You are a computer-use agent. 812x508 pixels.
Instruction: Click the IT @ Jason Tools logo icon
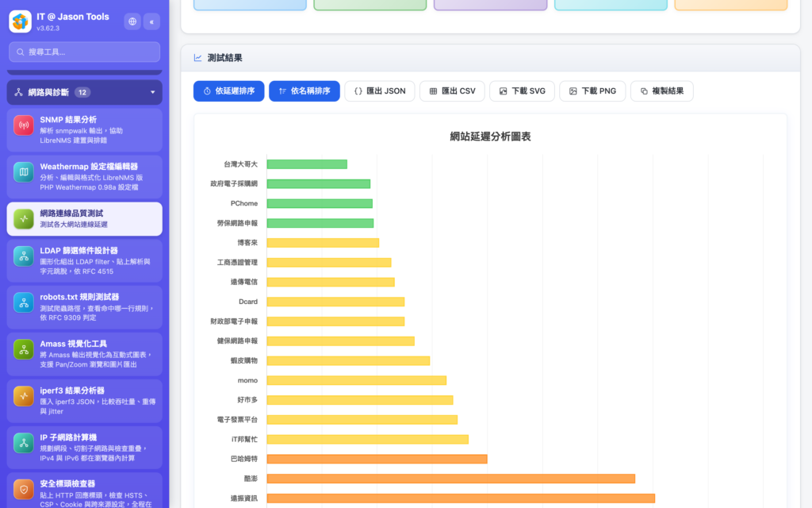[20, 21]
